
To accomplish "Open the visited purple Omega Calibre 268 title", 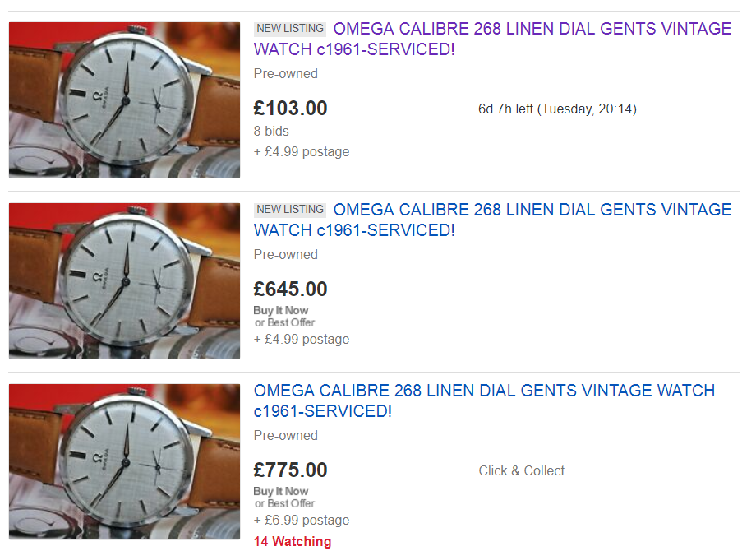I will (493, 39).
